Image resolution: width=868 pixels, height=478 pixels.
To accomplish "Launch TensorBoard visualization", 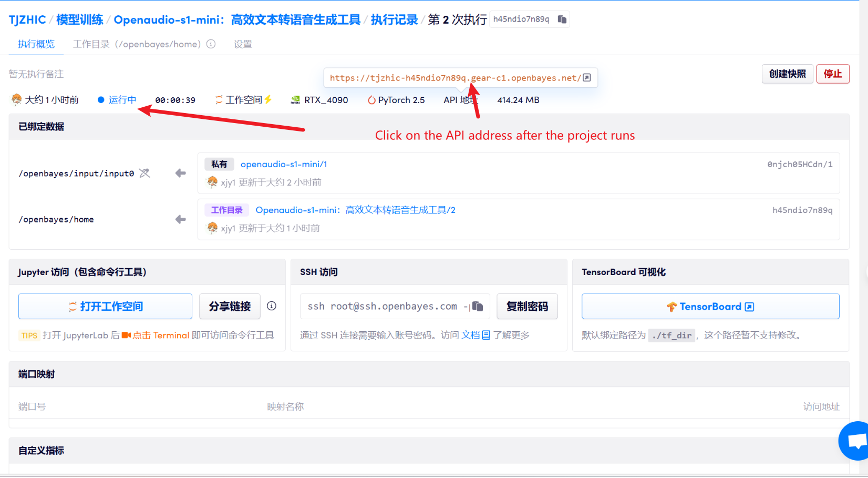I will [x=710, y=307].
